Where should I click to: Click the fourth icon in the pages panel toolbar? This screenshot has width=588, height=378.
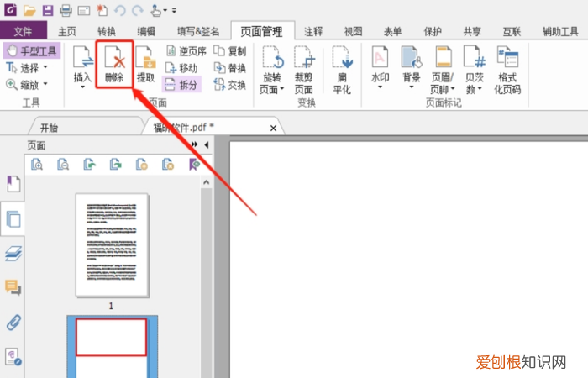[116, 165]
